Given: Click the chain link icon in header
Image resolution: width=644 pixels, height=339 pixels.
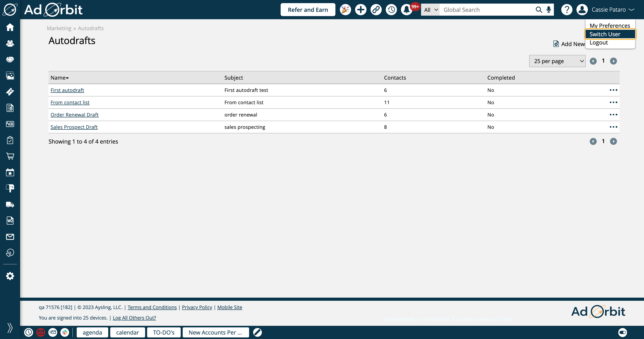Looking at the screenshot, I should click(376, 10).
